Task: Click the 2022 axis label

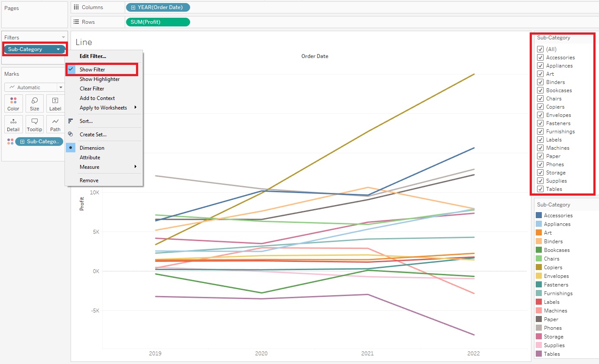Action: pyautogui.click(x=473, y=353)
